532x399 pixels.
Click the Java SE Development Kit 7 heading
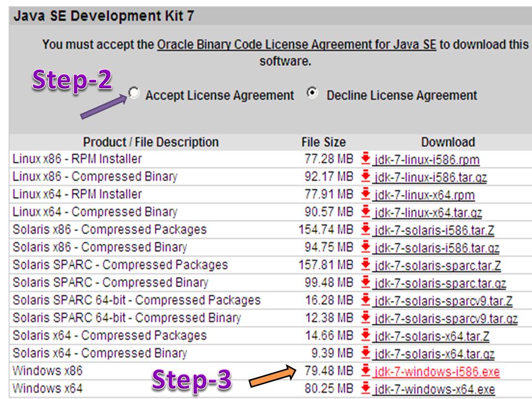104,16
